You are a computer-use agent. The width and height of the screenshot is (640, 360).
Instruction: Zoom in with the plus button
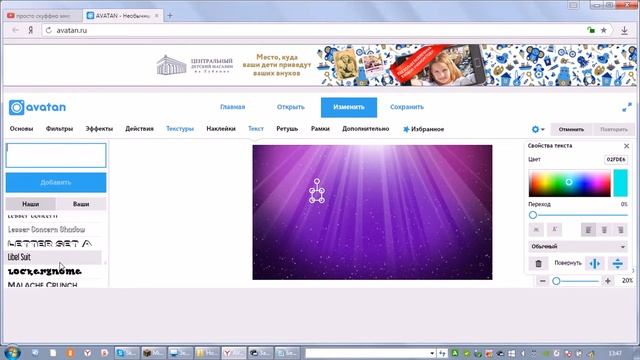click(608, 281)
